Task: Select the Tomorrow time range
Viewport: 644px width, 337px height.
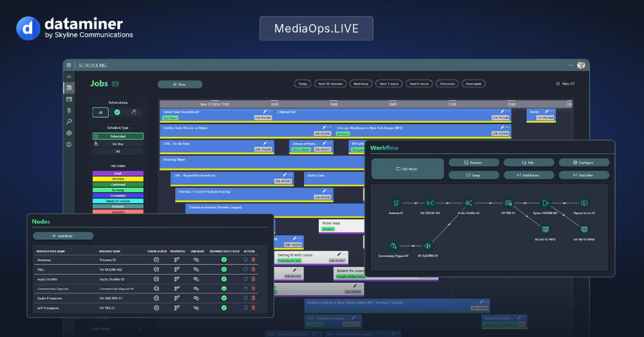Action: (446, 84)
